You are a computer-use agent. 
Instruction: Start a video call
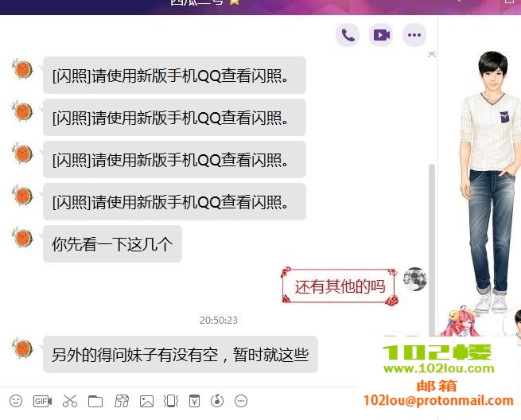coord(382,35)
